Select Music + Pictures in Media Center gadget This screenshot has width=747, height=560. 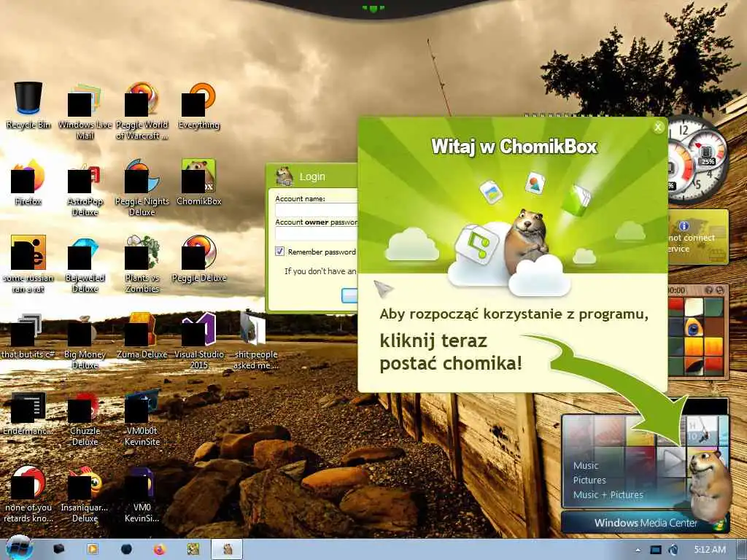tap(608, 495)
